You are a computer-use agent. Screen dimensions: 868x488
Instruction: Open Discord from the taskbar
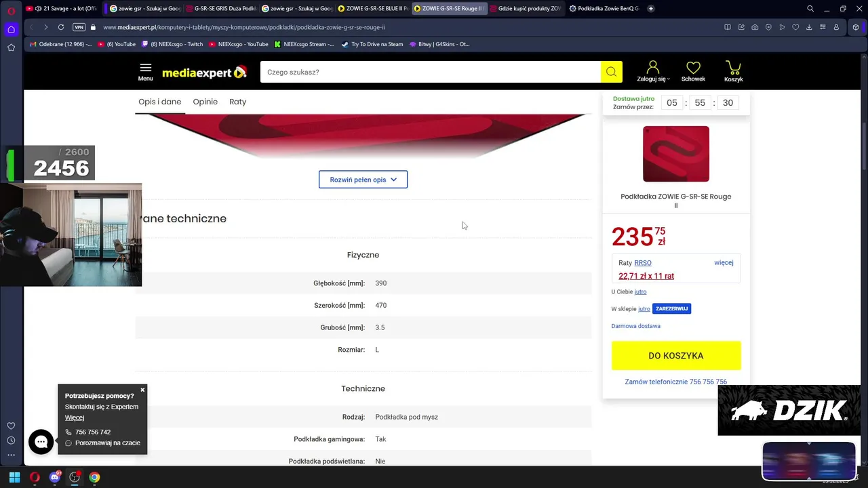click(54, 477)
